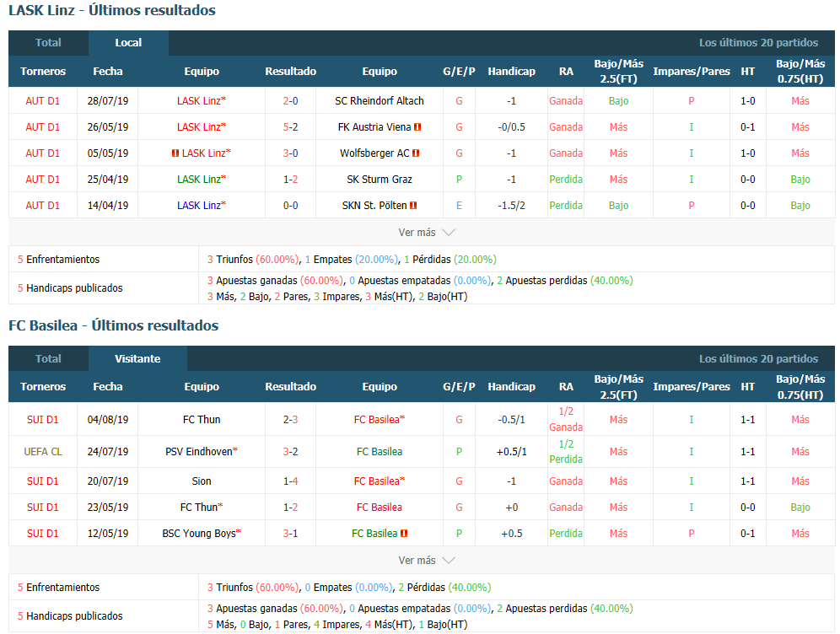Click the Impares/Pares header in LASK Linz table
840x634 pixels.
point(691,71)
